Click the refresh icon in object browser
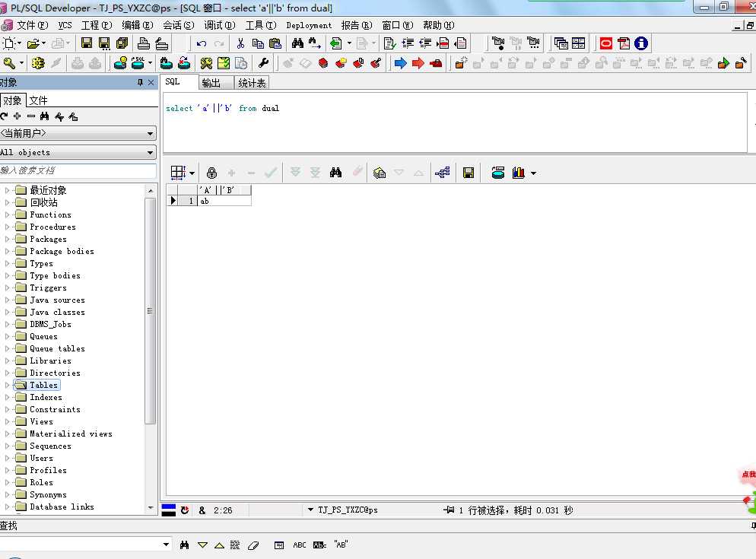The height and width of the screenshot is (559, 756). coord(5,116)
